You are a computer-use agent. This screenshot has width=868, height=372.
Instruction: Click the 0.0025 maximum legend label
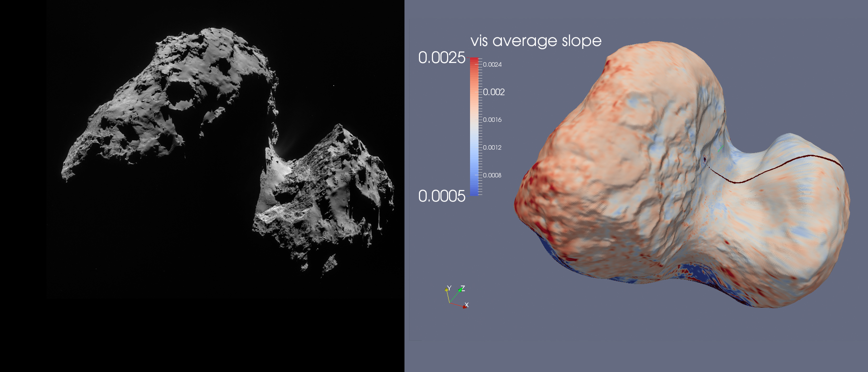pyautogui.click(x=441, y=57)
